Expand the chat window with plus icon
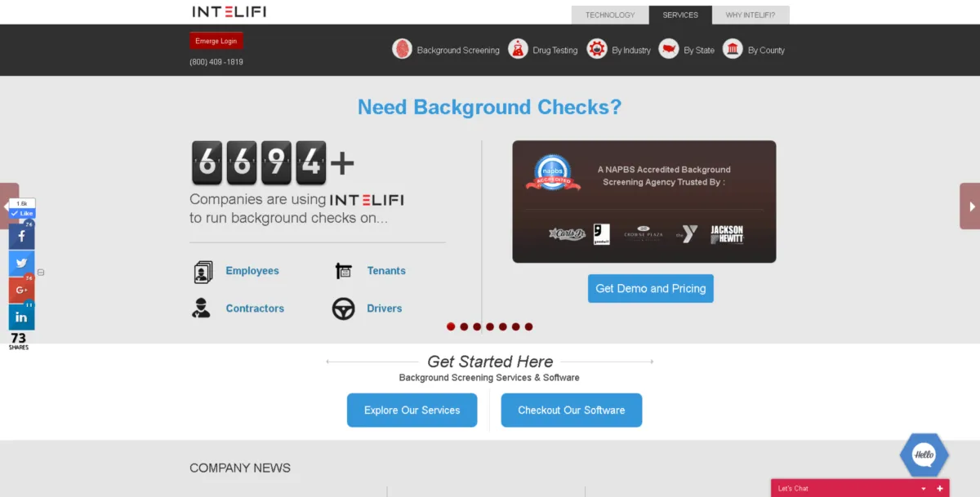 pyautogui.click(x=940, y=489)
